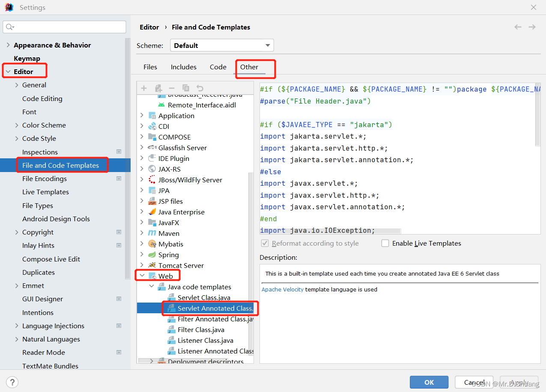Click the Create Template plus icon
Image resolution: width=546 pixels, height=392 pixels.
coord(144,88)
